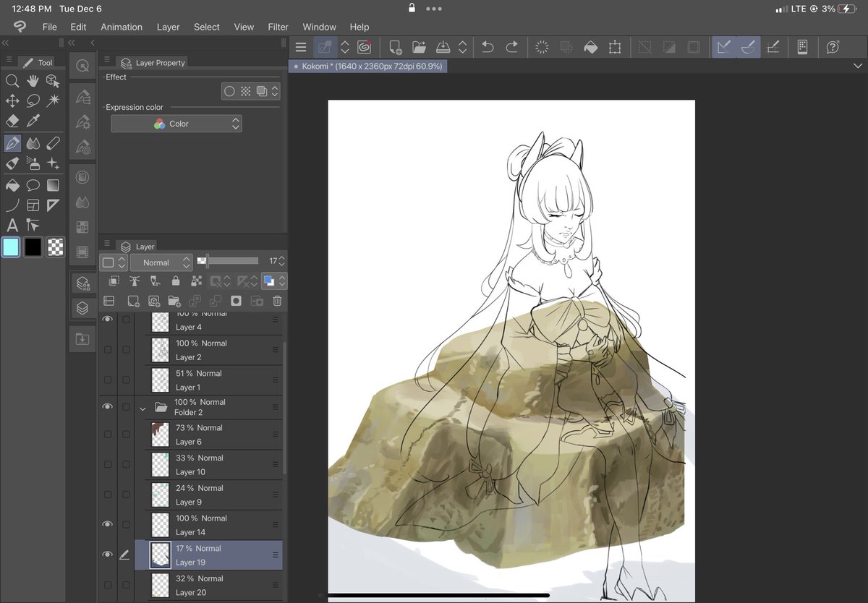
Task: Show Layer 10 via its visibility box
Action: pyautogui.click(x=108, y=464)
